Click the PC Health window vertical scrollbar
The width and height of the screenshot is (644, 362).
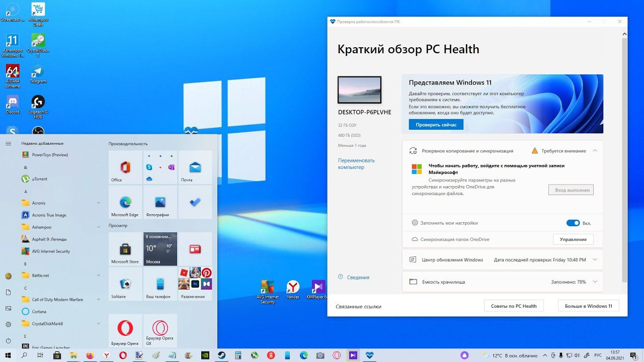click(x=624, y=159)
